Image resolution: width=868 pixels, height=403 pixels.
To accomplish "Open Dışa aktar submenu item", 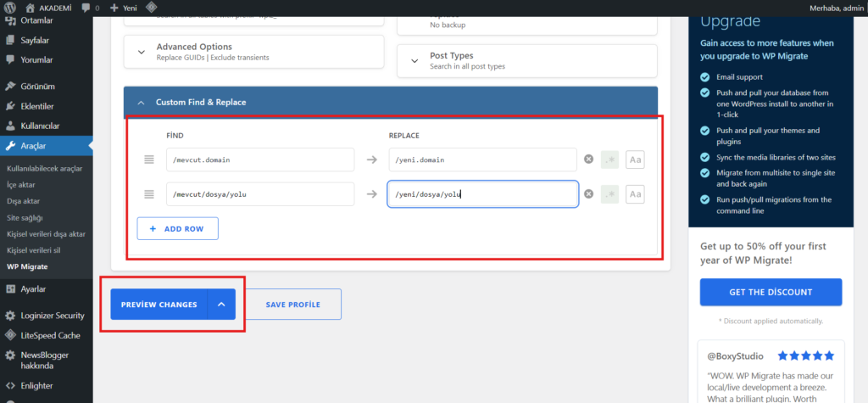I will click(x=23, y=201).
